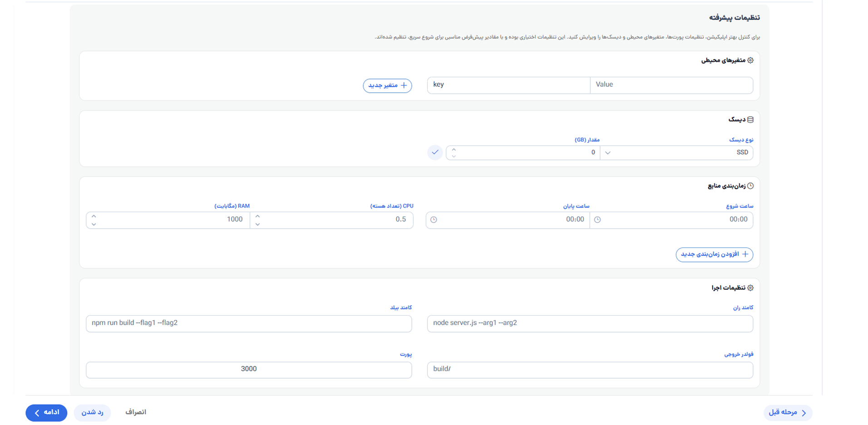Open the end time clock picker icon

[434, 220]
